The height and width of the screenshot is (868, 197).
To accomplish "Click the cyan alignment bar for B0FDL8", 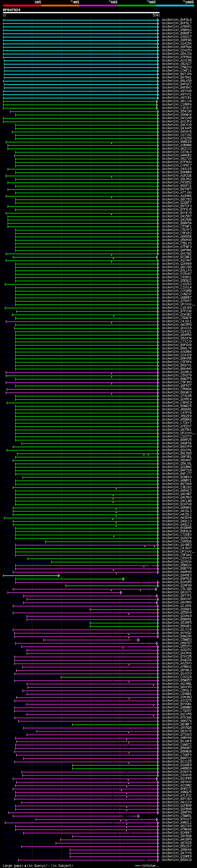I will (81, 20).
